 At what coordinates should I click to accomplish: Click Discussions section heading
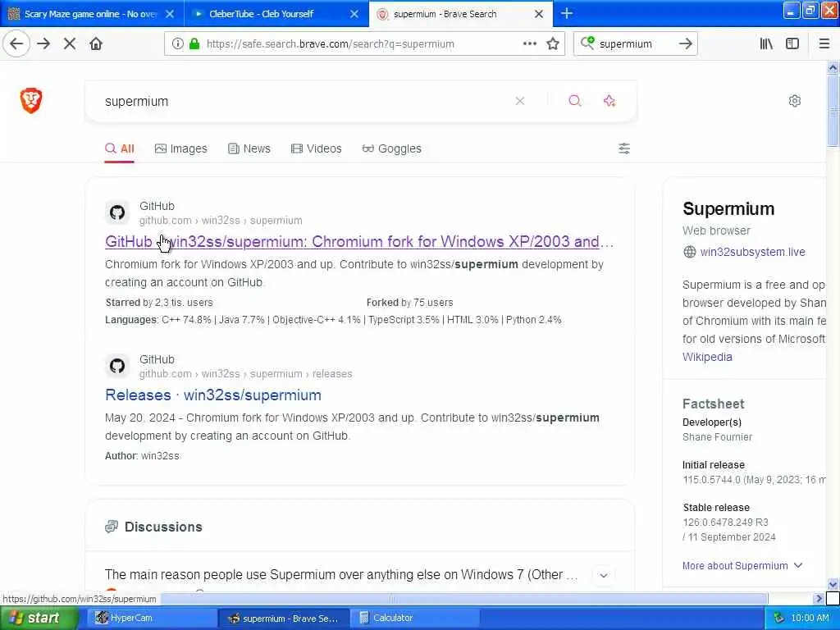tap(163, 527)
